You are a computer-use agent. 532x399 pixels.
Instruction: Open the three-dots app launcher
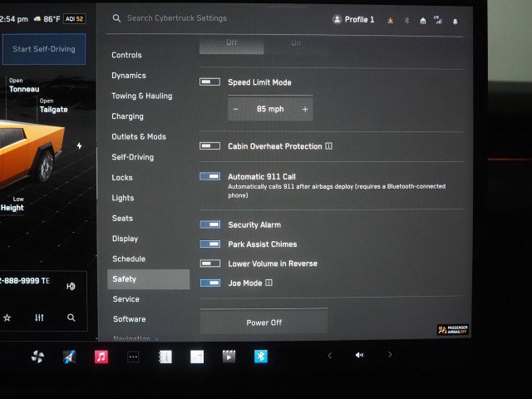tap(133, 357)
